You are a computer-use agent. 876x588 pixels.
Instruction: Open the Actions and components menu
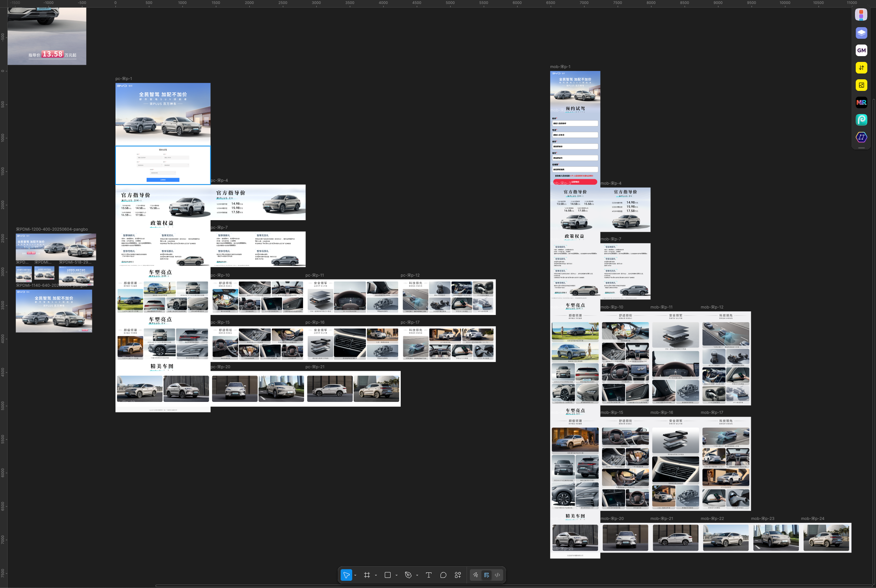tap(458, 575)
